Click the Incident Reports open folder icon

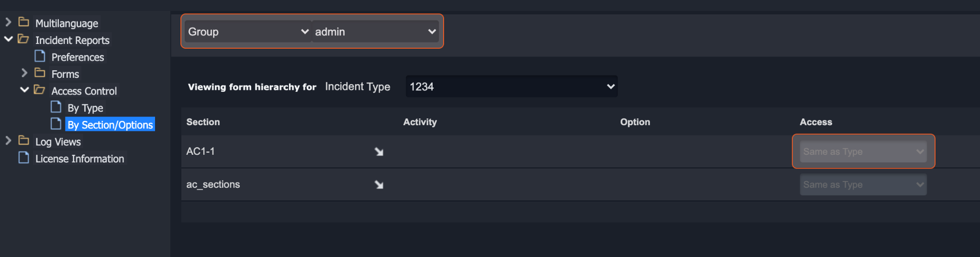click(x=23, y=39)
